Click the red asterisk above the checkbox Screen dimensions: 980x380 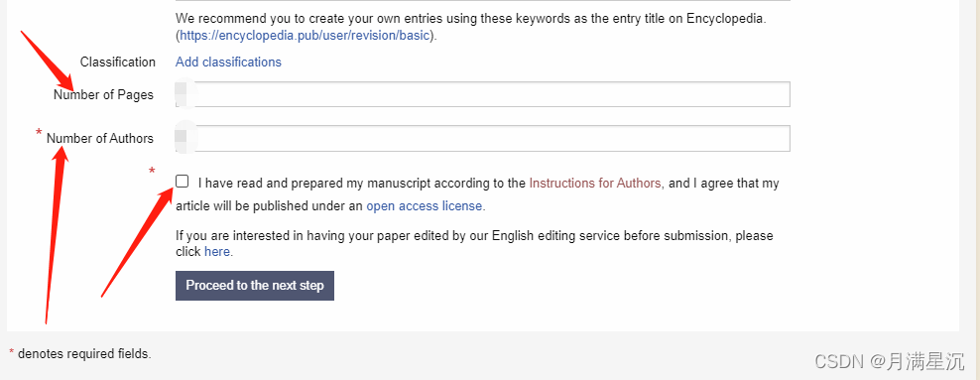coord(151,171)
